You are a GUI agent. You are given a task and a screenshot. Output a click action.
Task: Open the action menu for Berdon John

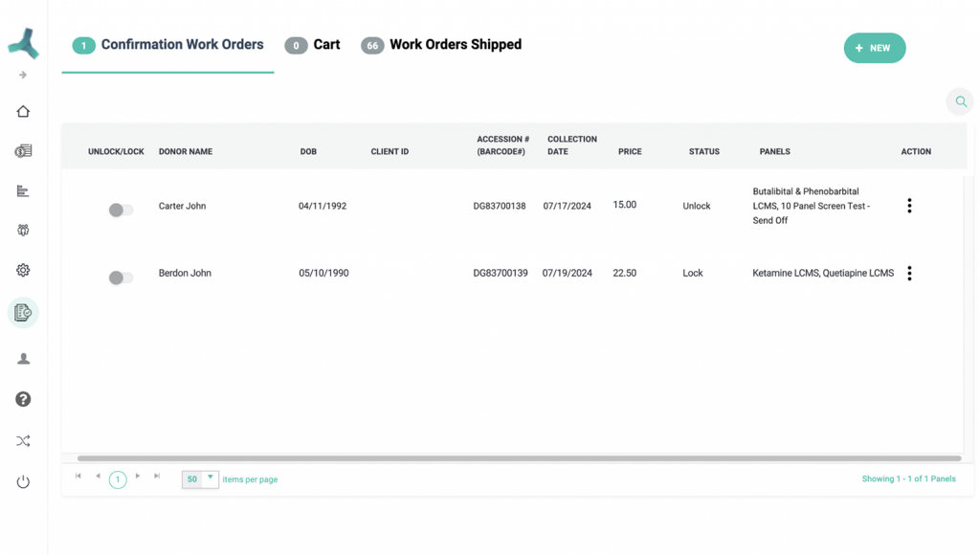tap(909, 273)
